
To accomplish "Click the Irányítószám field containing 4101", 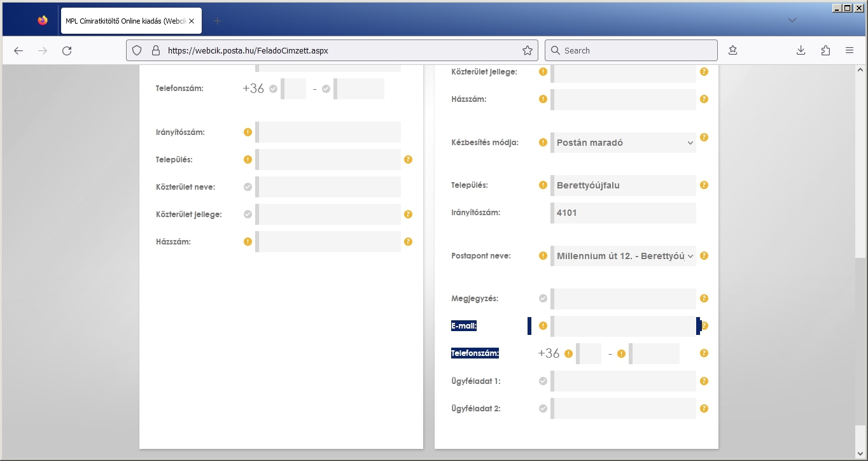I will pos(624,213).
